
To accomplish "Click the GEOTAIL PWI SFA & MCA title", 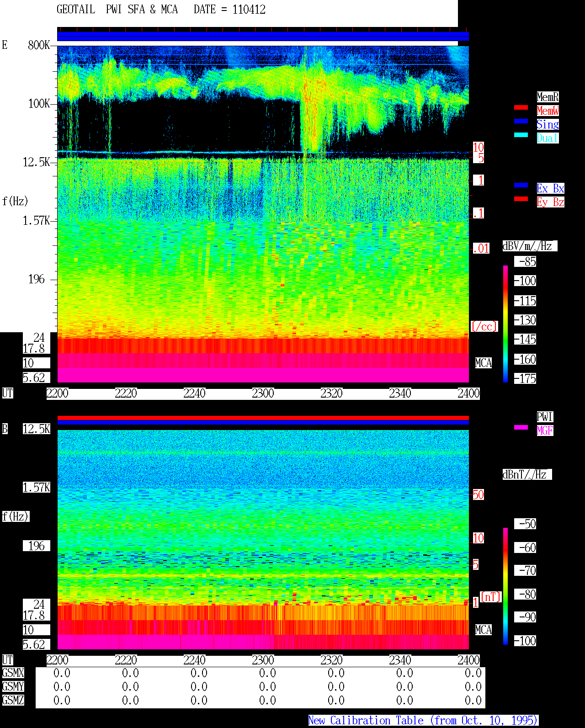I will tap(117, 10).
